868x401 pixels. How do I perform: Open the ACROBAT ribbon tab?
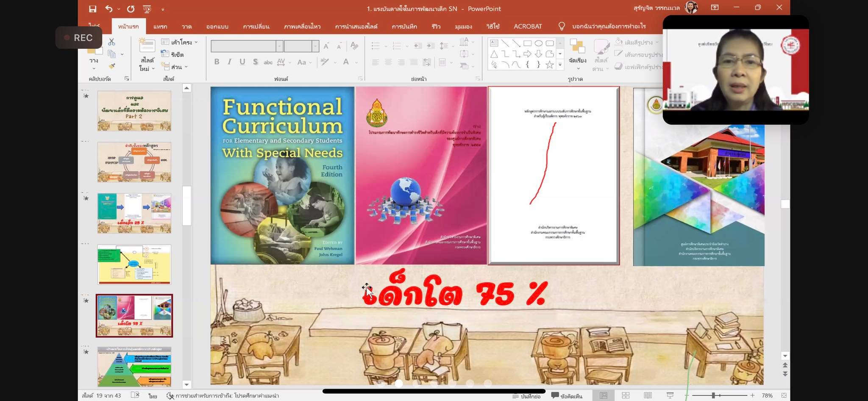[x=528, y=26]
